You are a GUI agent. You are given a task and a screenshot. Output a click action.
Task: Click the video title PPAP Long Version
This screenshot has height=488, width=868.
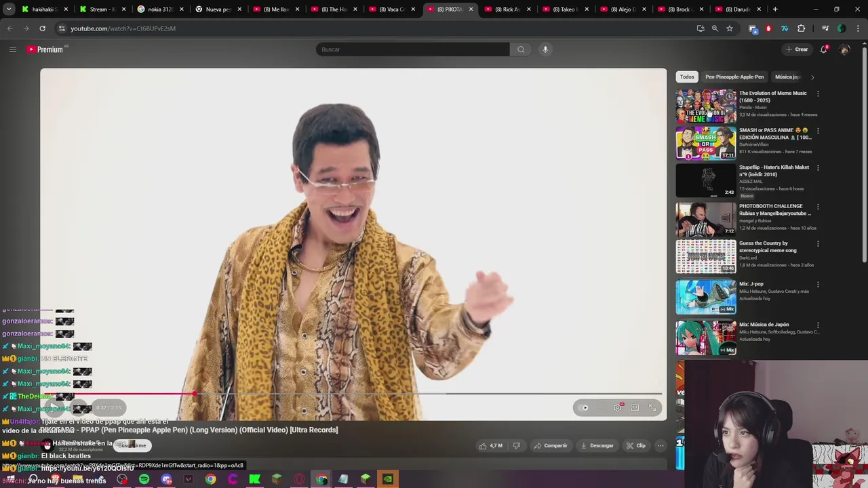click(189, 430)
